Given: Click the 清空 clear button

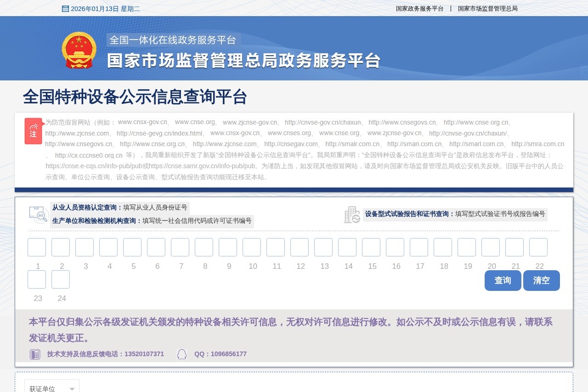Looking at the screenshot, I should pos(542,280).
